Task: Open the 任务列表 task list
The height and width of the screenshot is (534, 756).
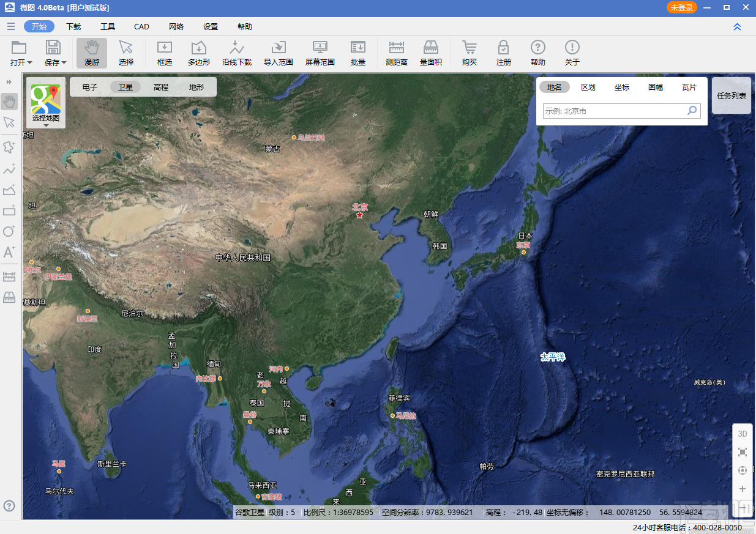Action: click(732, 95)
